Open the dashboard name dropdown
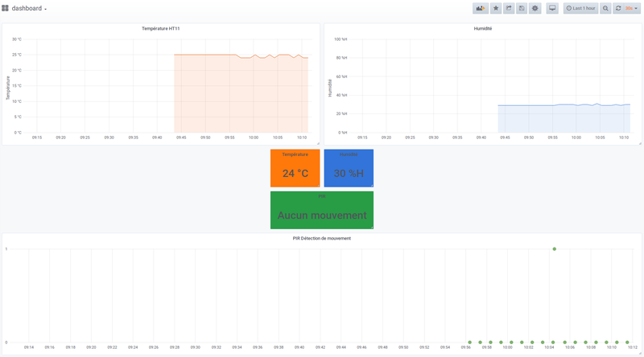 tap(29, 8)
